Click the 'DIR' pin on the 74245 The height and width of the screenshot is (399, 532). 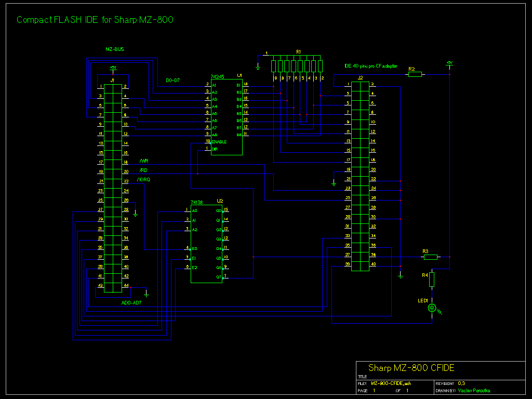tap(215, 149)
